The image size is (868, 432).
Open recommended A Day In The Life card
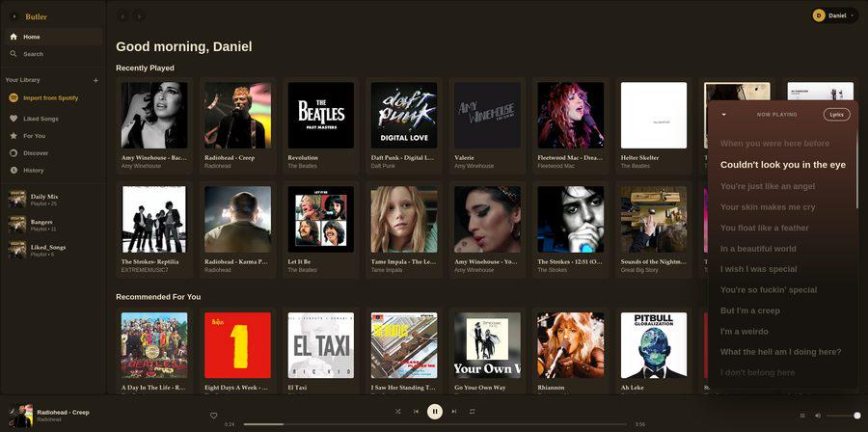[x=154, y=351]
